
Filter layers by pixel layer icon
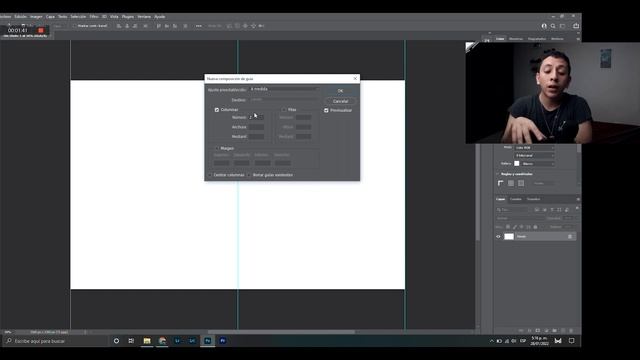(537, 209)
